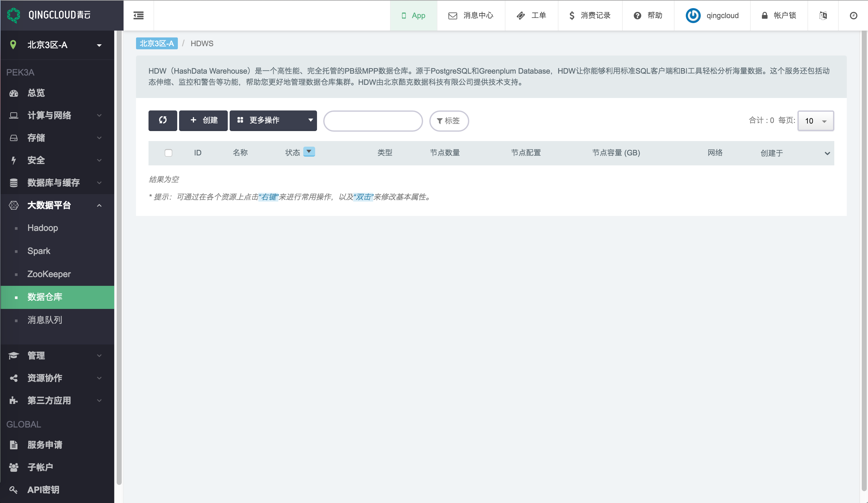This screenshot has height=503, width=868.
Task: Click the search input field
Action: coord(373,120)
